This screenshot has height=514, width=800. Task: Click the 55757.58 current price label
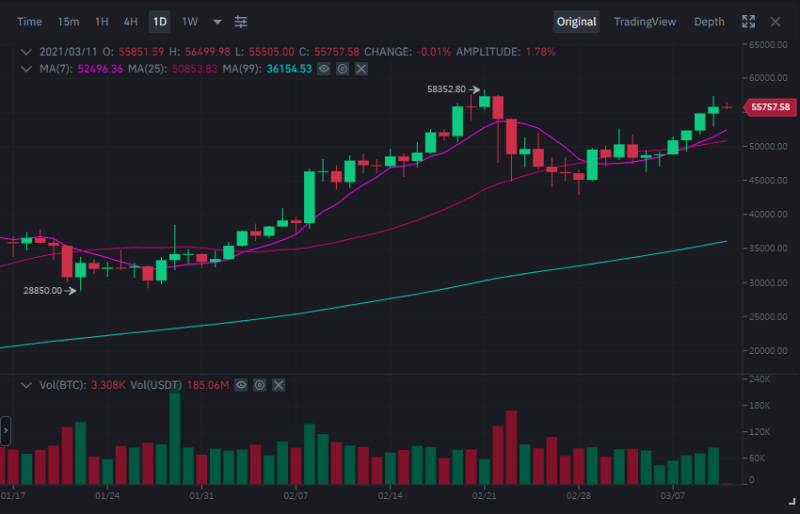click(770, 107)
